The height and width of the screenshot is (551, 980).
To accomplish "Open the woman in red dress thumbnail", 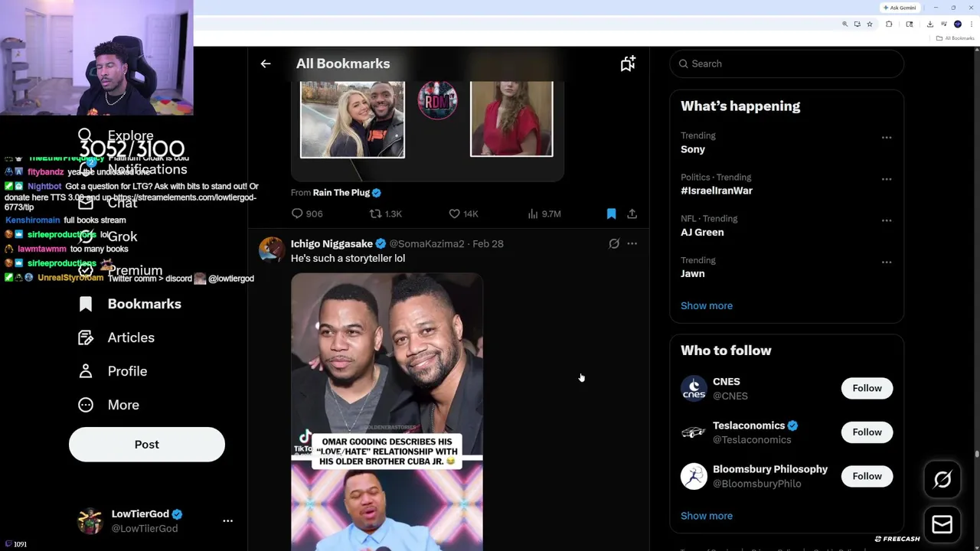I will click(x=511, y=119).
